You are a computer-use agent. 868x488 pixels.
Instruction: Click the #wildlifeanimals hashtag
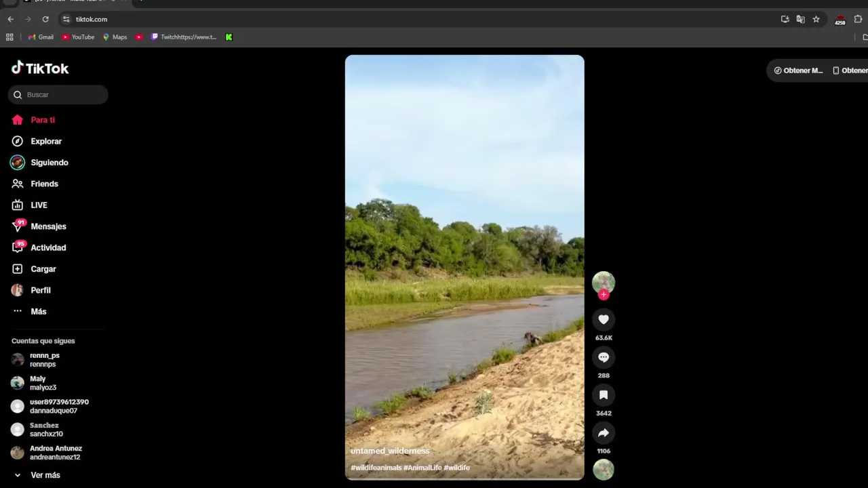point(376,468)
